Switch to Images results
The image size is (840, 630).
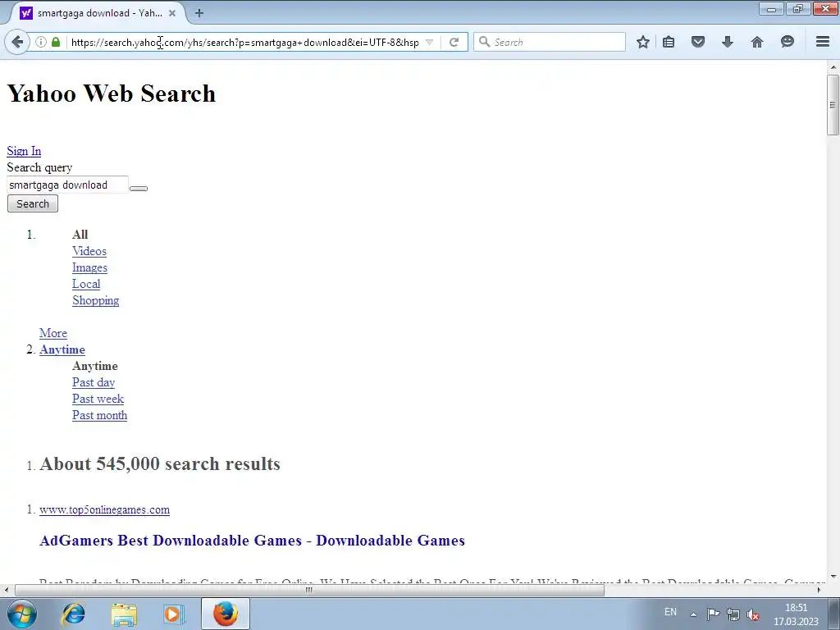pyautogui.click(x=89, y=268)
